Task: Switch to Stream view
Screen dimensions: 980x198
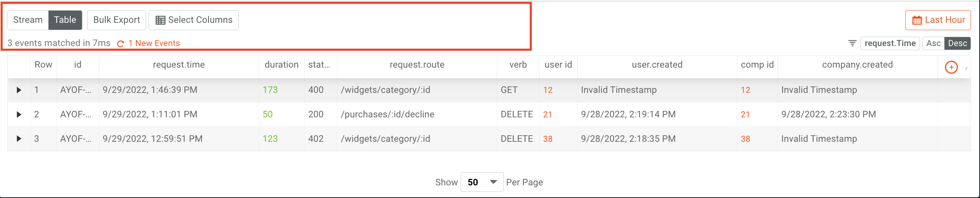Action: point(28,20)
